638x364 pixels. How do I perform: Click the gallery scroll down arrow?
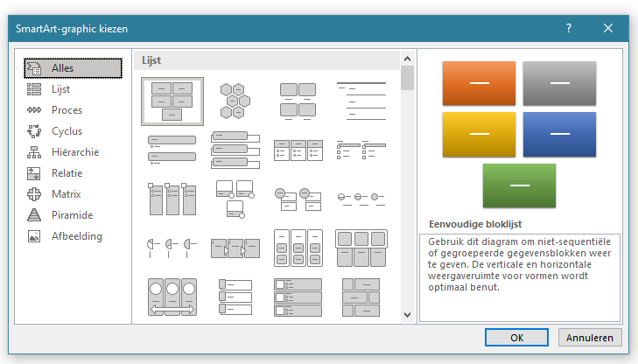[407, 315]
